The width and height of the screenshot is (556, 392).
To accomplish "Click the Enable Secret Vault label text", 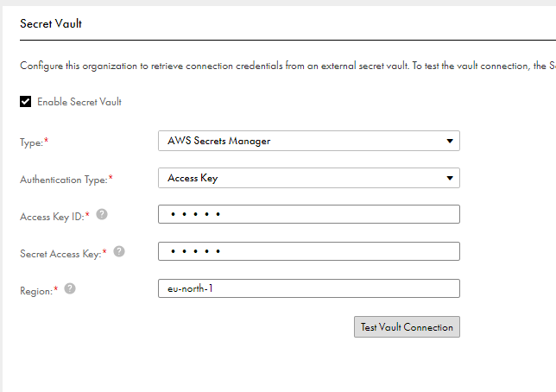I will (x=79, y=102).
